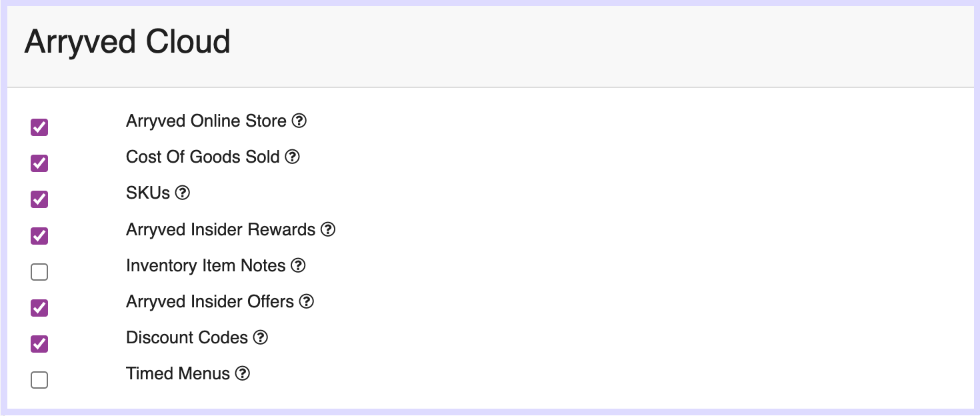Show Timed Menus help information icon
Image resolution: width=980 pixels, height=416 pixels.
tap(243, 373)
